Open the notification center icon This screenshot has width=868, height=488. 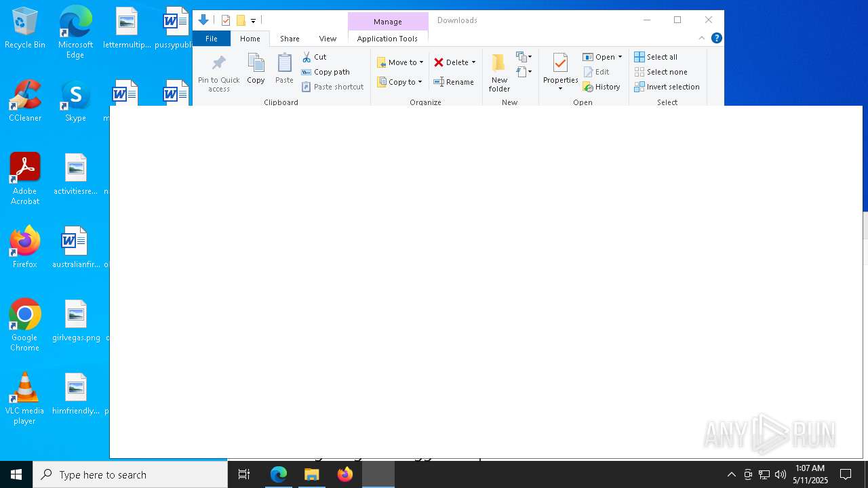(x=846, y=474)
